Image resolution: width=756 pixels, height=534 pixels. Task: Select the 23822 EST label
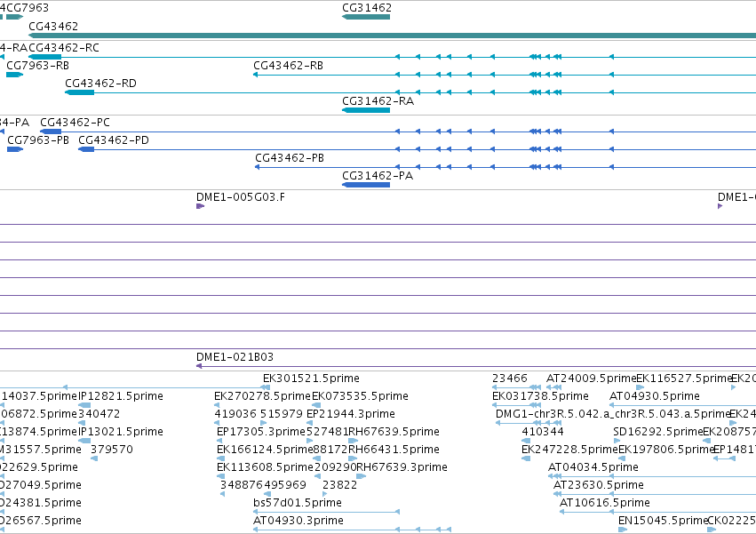tap(340, 485)
